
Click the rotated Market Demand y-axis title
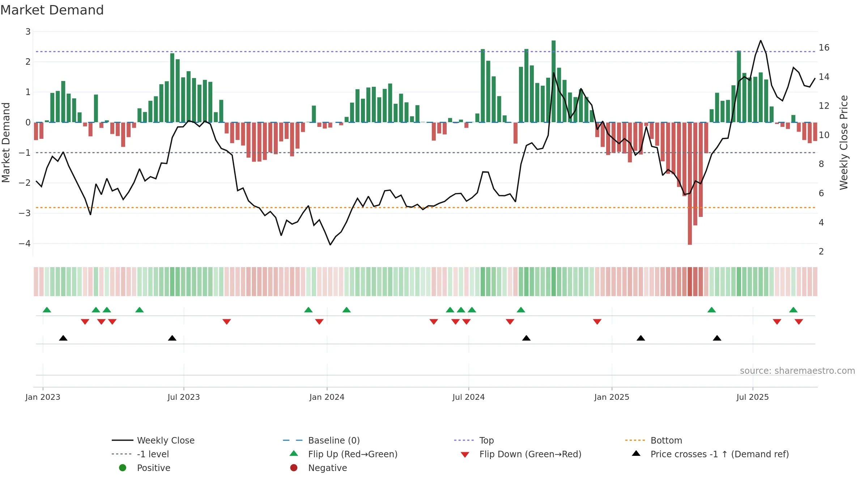click(6, 142)
